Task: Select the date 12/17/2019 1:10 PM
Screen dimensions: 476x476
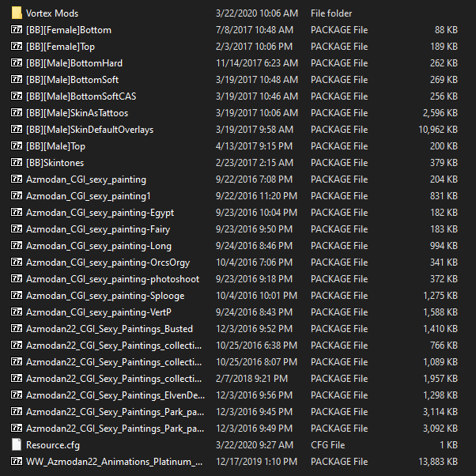Action: (256, 462)
